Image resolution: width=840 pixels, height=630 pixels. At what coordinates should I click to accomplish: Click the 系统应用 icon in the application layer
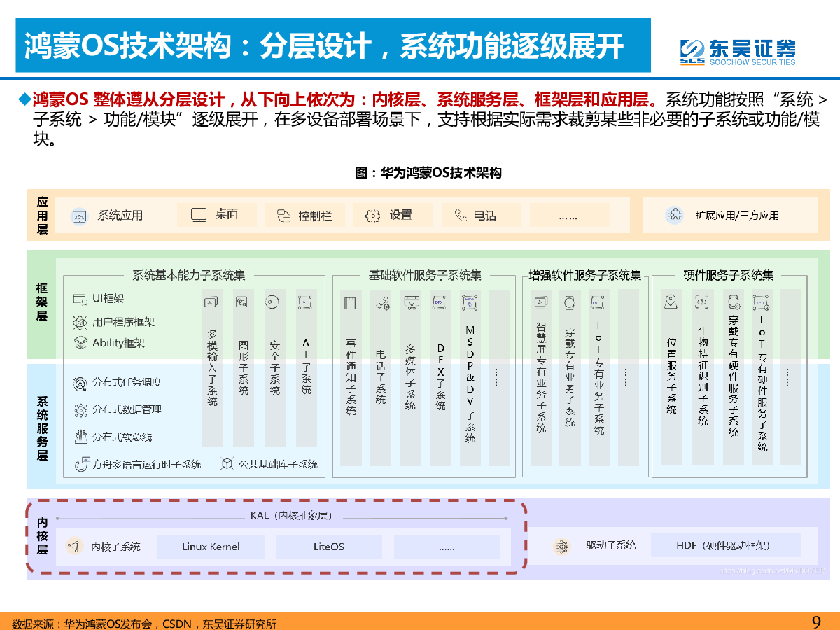[x=80, y=216]
